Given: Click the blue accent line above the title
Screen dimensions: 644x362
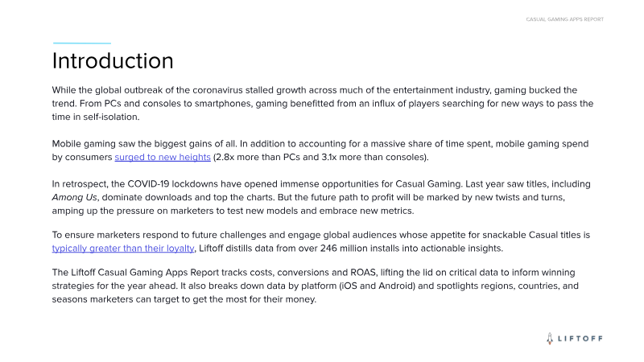Looking at the screenshot, I should tap(81, 43).
